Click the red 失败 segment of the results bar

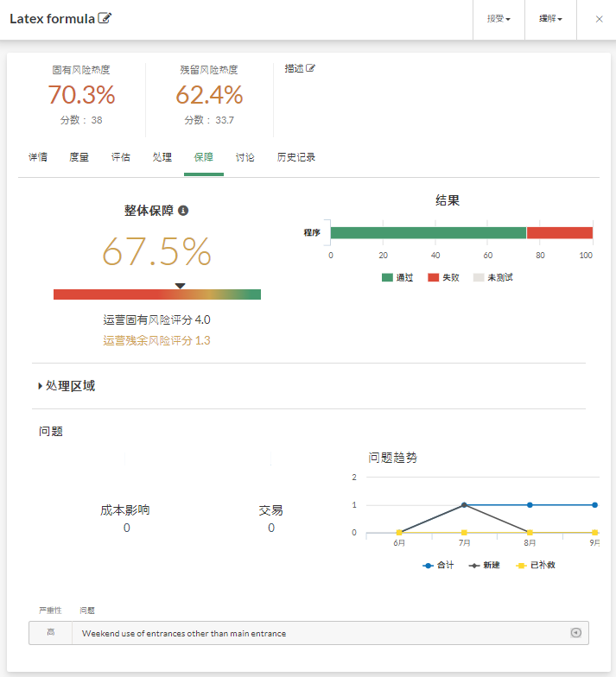click(x=559, y=232)
